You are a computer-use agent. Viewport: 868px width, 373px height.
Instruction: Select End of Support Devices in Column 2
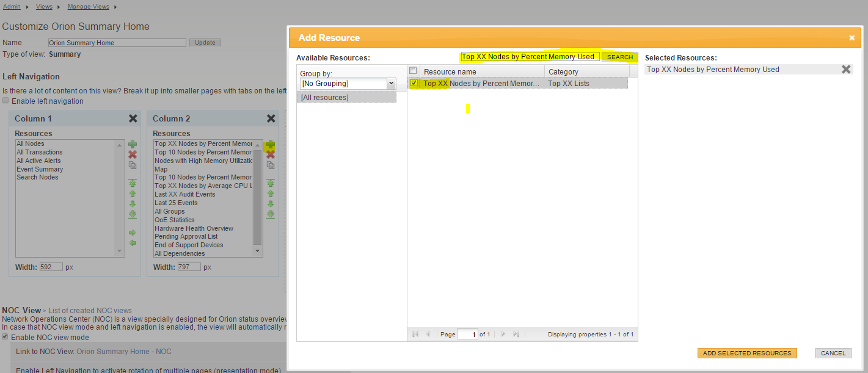(189, 245)
